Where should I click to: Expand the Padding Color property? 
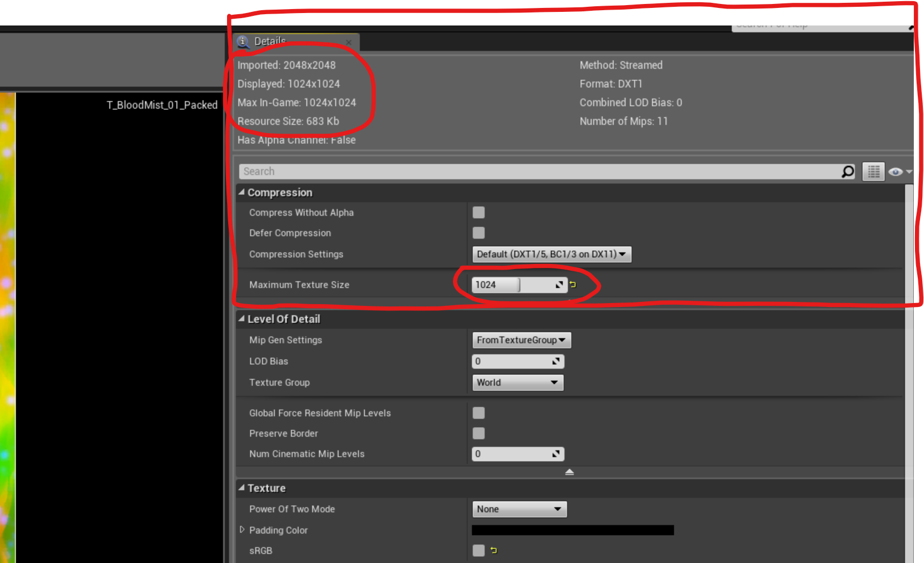242,530
